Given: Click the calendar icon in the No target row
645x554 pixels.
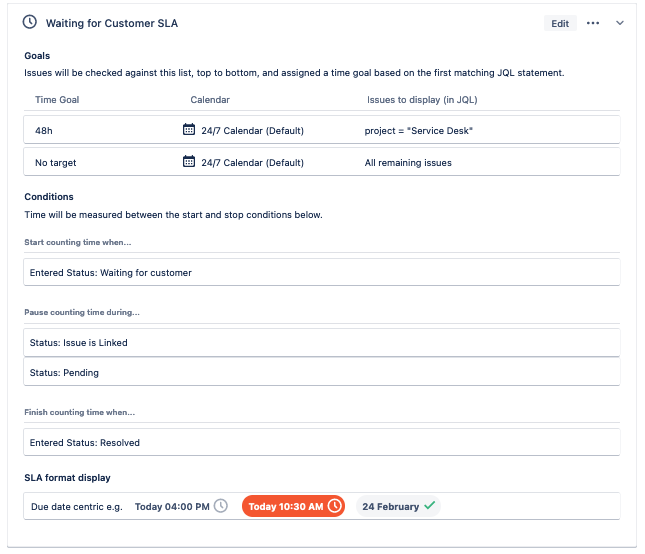Looking at the screenshot, I should [189, 161].
